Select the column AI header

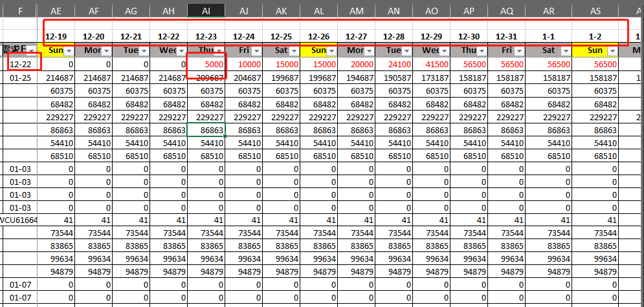click(x=206, y=10)
